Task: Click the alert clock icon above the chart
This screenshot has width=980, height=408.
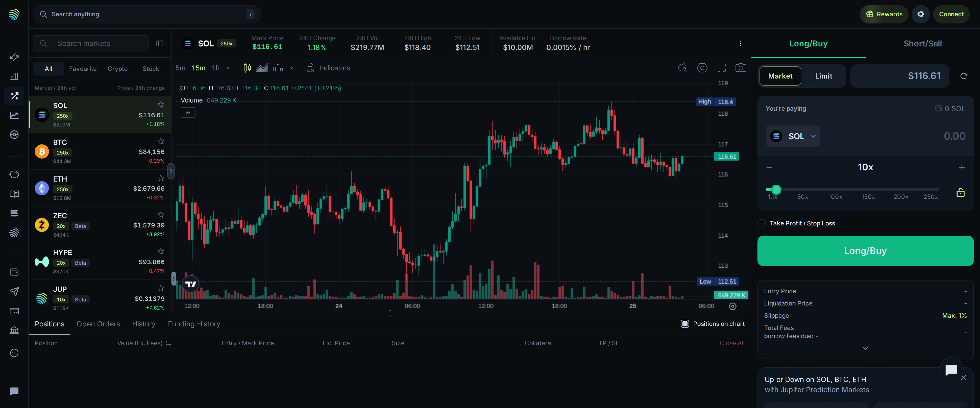Action: 683,68
